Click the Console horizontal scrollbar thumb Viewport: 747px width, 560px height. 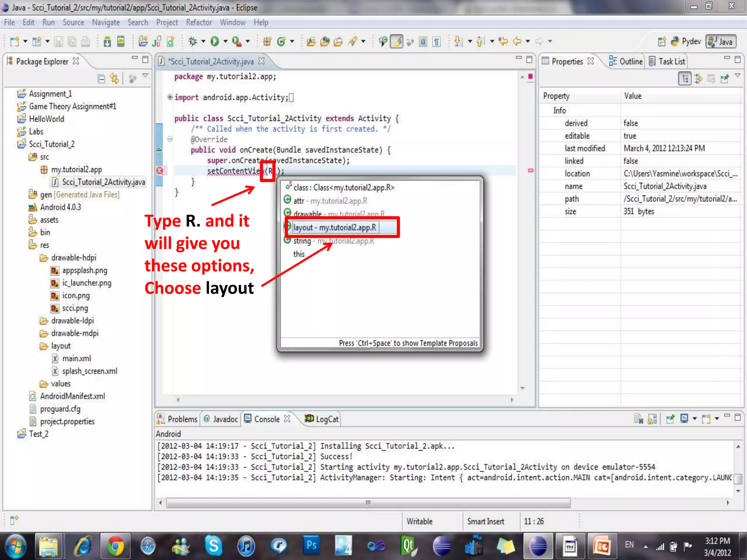[368, 503]
